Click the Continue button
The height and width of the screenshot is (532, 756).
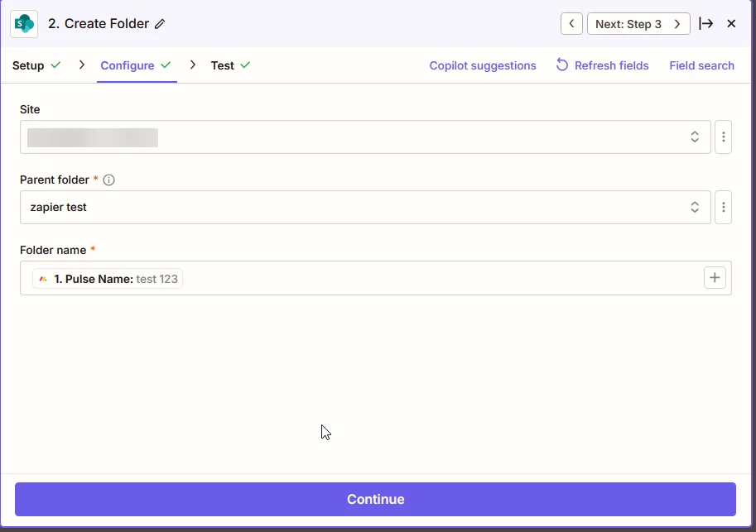(x=376, y=499)
